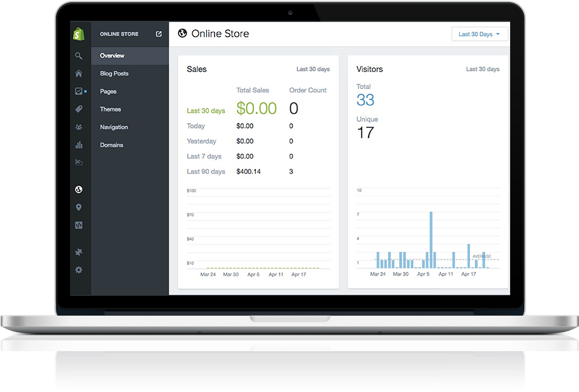View online store via external link icon
The height and width of the screenshot is (392, 579).
point(159,34)
